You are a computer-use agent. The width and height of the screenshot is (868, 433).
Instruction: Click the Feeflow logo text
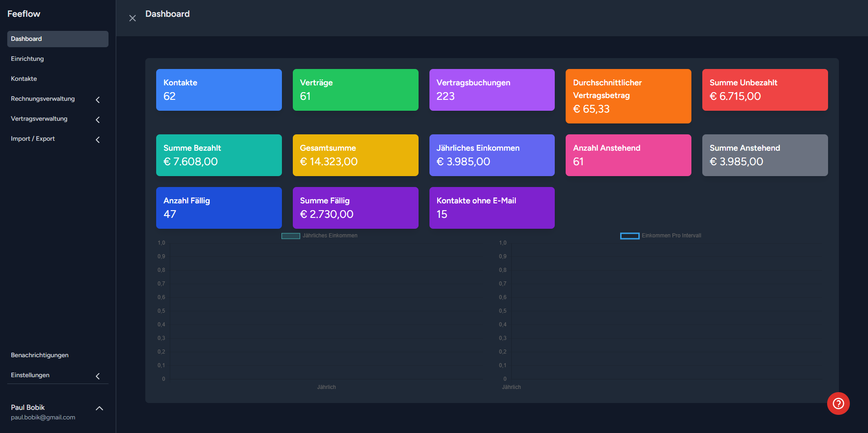point(24,14)
